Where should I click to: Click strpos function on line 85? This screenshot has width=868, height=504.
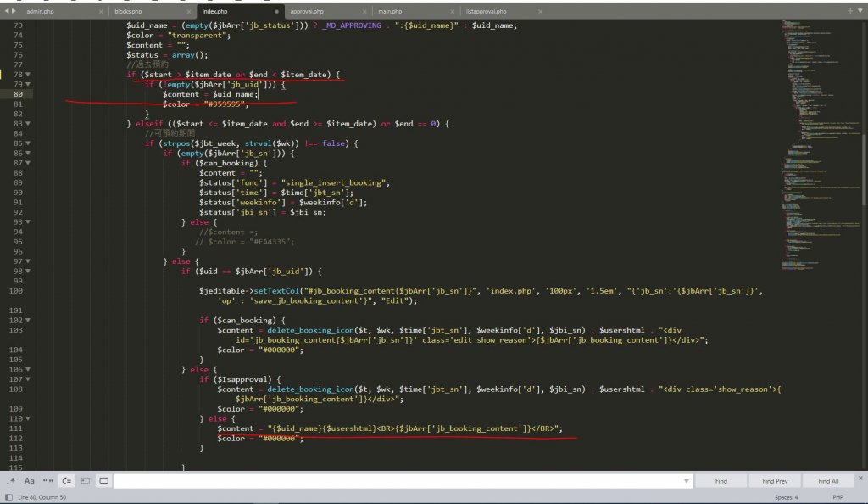point(176,143)
